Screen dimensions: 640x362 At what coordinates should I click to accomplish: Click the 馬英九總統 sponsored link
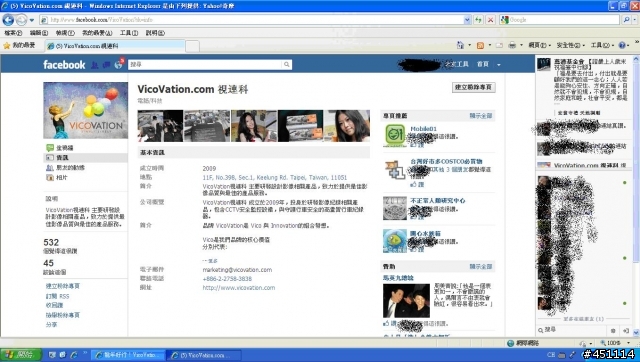point(398,278)
